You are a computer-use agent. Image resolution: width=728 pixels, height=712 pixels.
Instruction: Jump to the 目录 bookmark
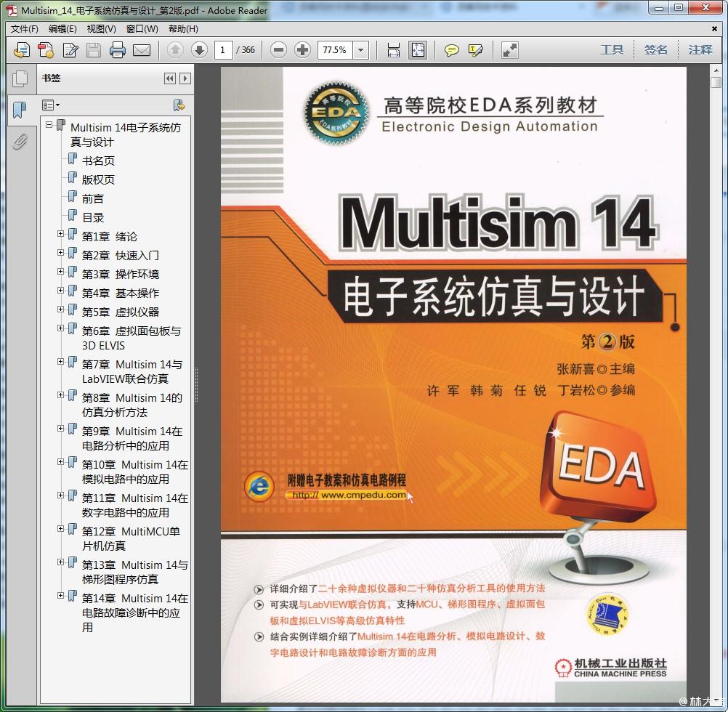click(93, 217)
